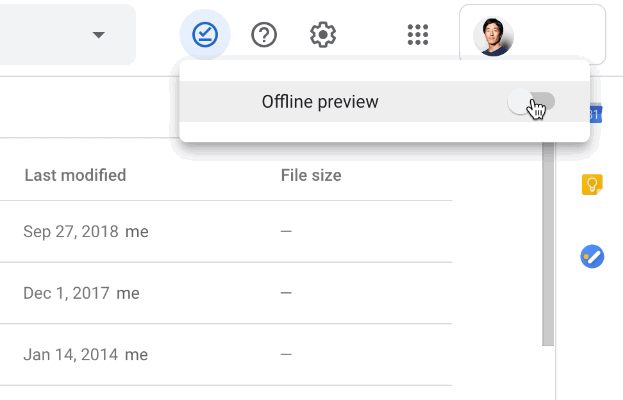
Task: Sort by Last modified column header
Action: 75,175
